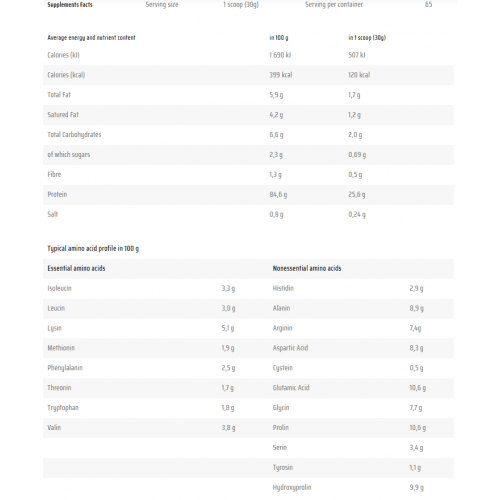Select the Total Fat row
This screenshot has width=500, height=500.
[x=248, y=95]
